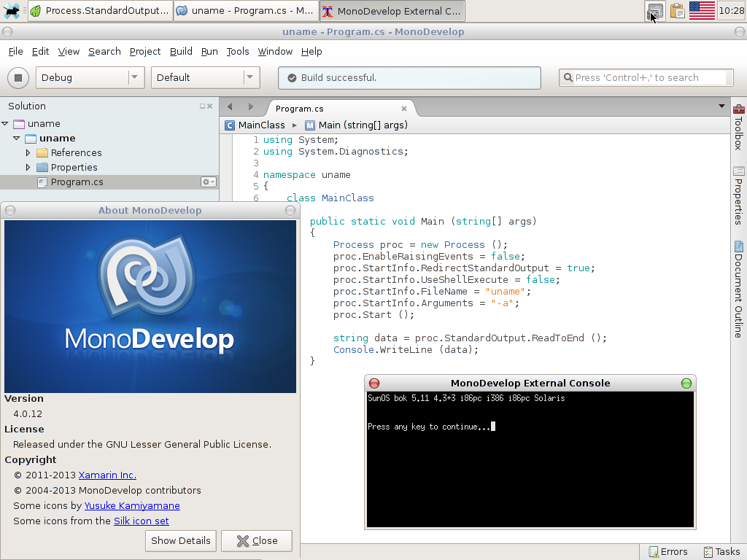Image resolution: width=747 pixels, height=560 pixels.
Task: Open the View menu
Action: coord(69,52)
